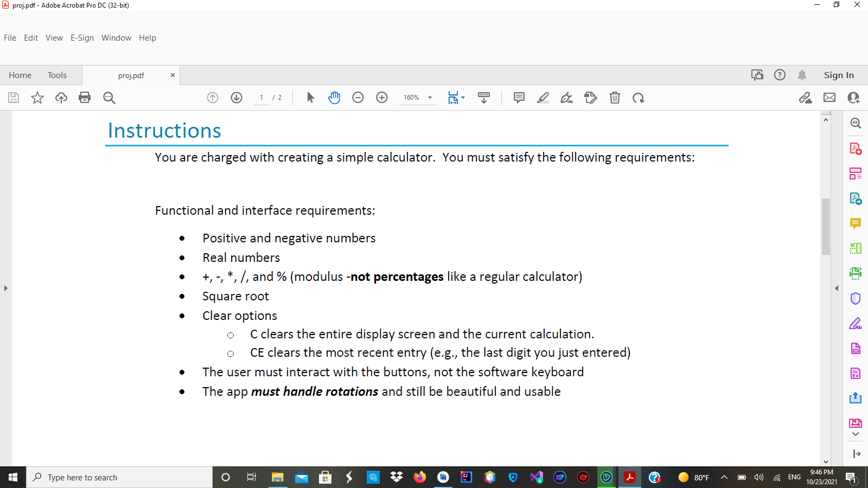Print the document proj.pdf
The image size is (868, 488).
85,98
